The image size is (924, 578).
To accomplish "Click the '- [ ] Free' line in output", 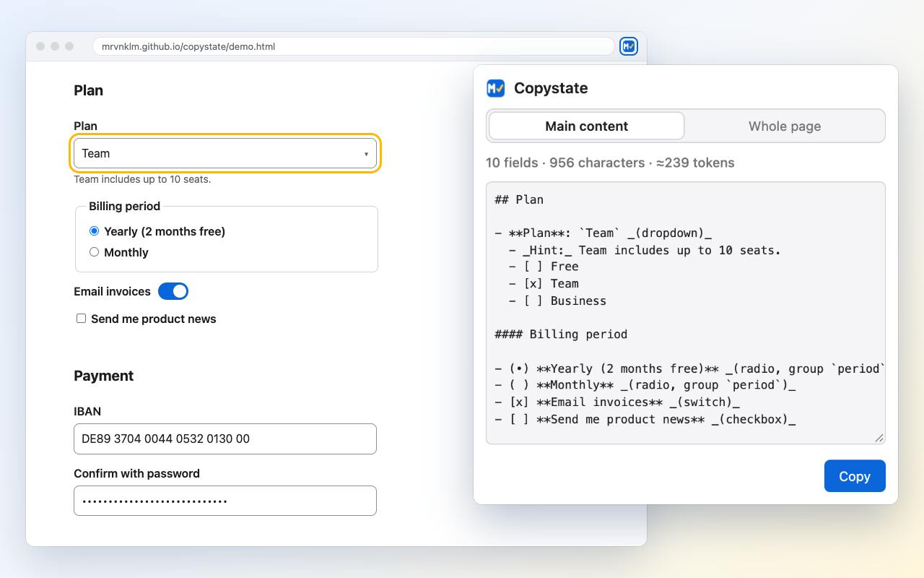I will 544,266.
